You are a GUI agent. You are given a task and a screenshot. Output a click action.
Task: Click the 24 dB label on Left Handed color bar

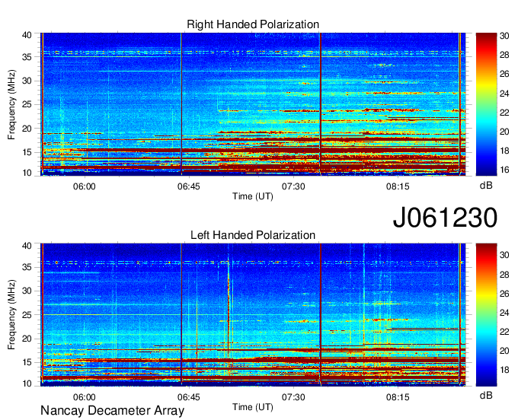tap(504, 313)
